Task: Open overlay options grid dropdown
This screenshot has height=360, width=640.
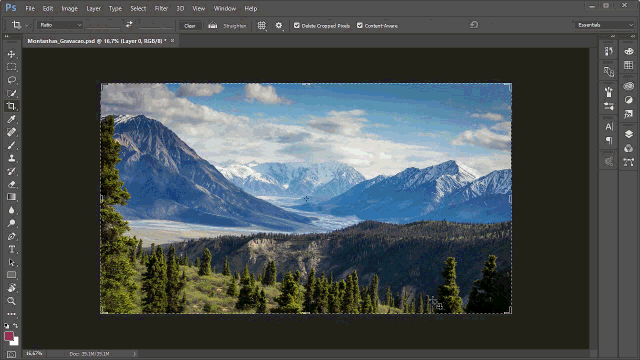Action: point(262,25)
